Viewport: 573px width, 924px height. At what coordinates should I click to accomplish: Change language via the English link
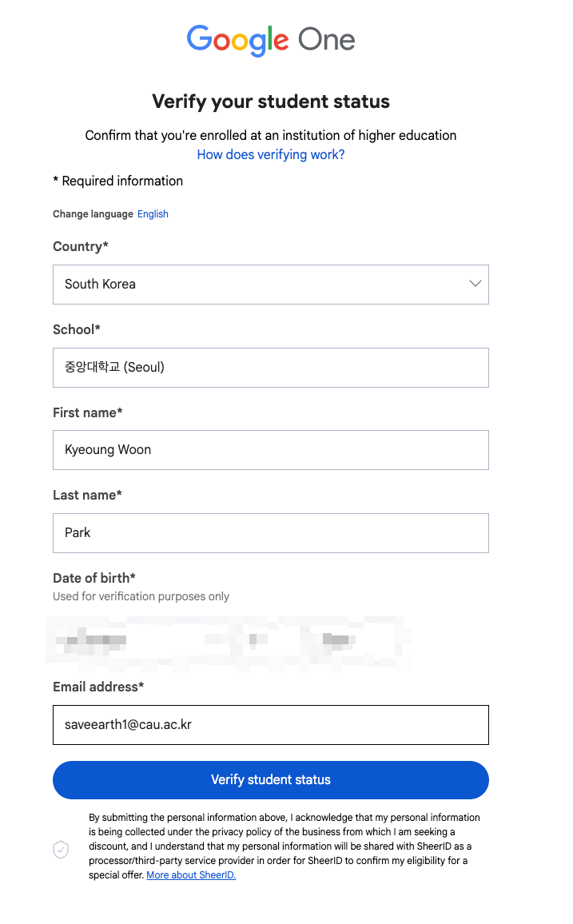pyautogui.click(x=153, y=214)
